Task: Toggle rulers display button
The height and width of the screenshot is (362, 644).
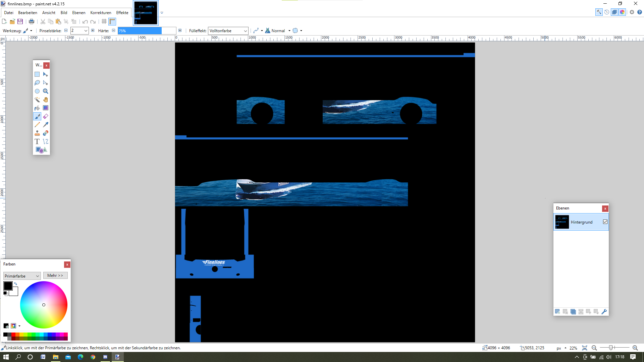Action: point(112,21)
